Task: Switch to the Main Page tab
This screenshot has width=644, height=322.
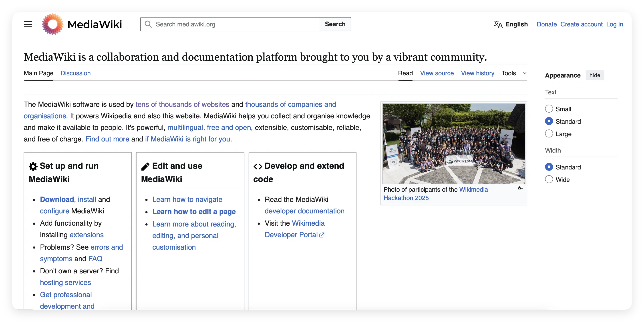Action: (x=38, y=73)
